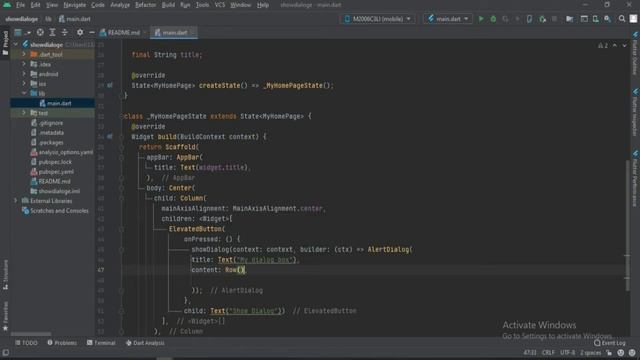Viewport: 640px width, 360px height.
Task: Open Project panel settings gear
Action: tap(80, 32)
